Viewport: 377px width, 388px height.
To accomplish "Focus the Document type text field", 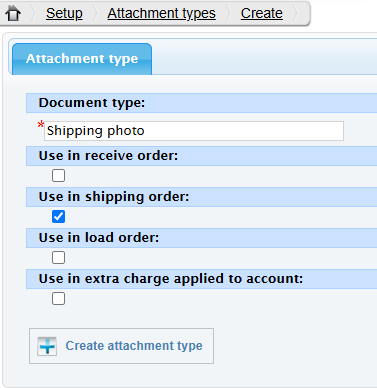I will [x=194, y=131].
